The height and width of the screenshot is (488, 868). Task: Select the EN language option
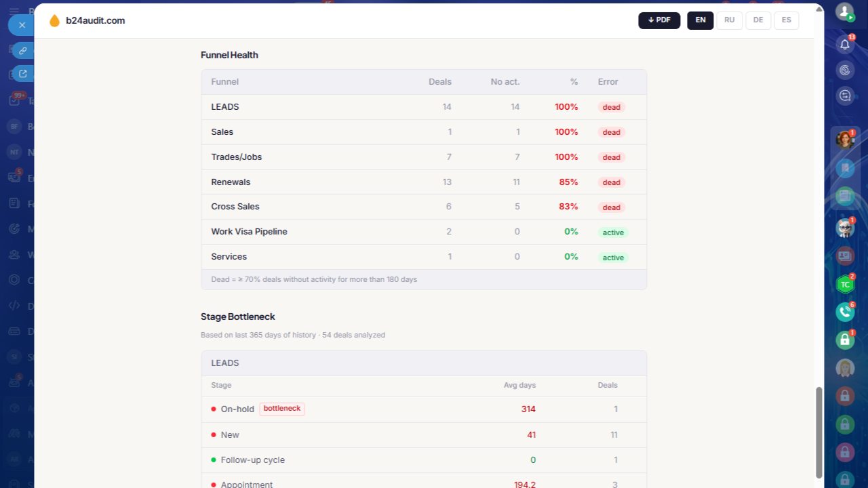point(701,20)
